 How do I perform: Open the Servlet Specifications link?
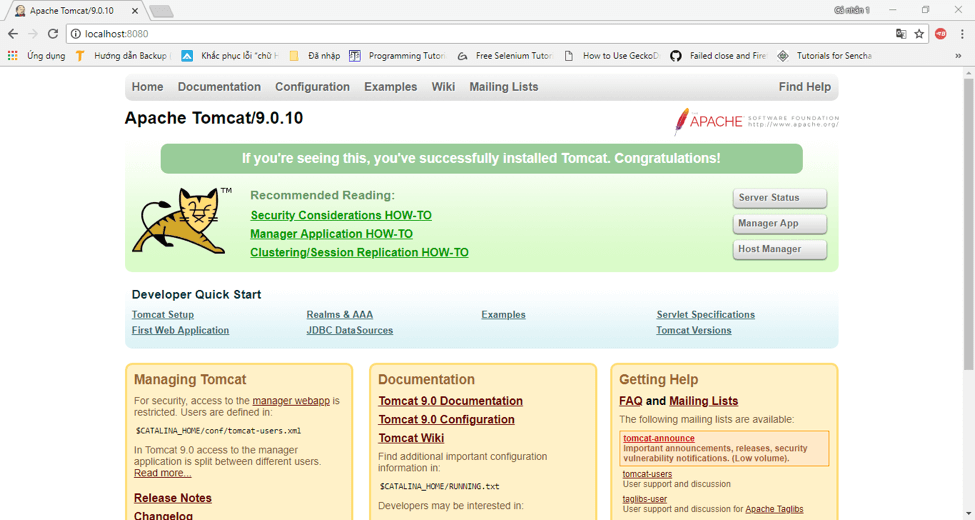(x=706, y=315)
